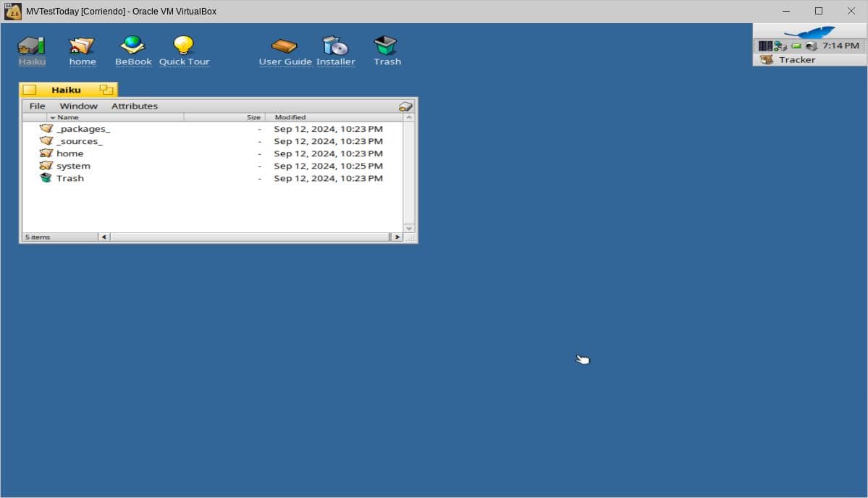
Task: Click the volume speaker tray icon
Action: [811, 46]
